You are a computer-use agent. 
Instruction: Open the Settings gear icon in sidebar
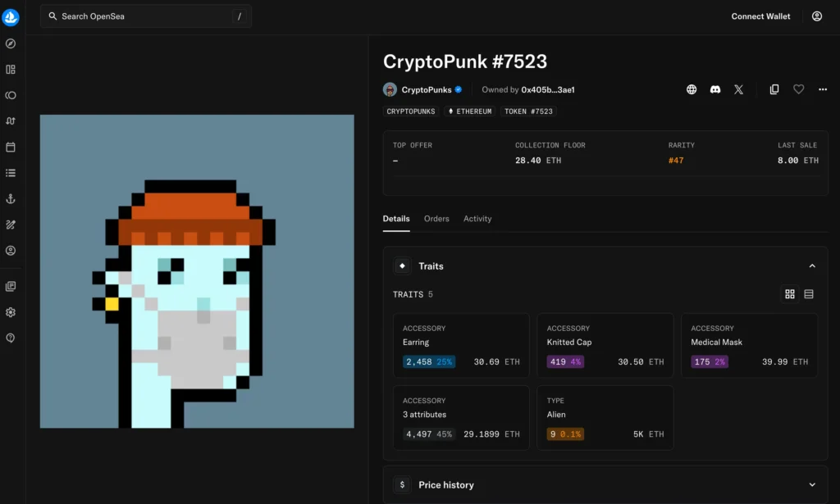[10, 312]
